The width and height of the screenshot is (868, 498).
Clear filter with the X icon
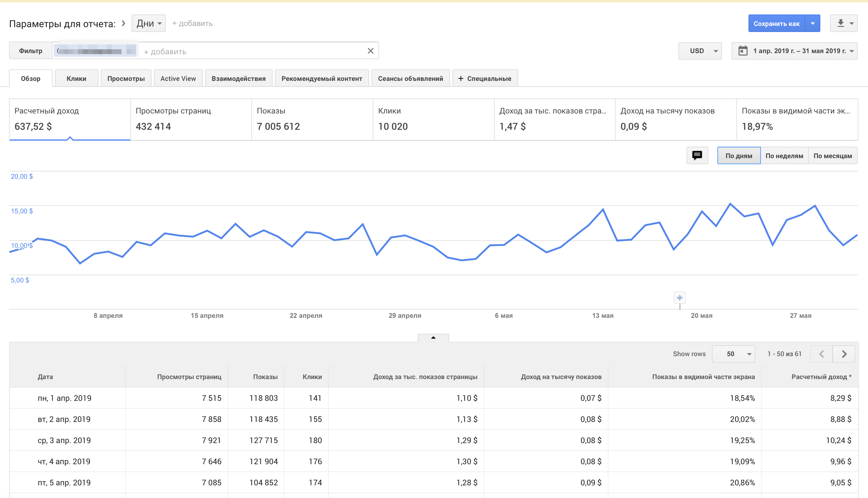coord(370,51)
